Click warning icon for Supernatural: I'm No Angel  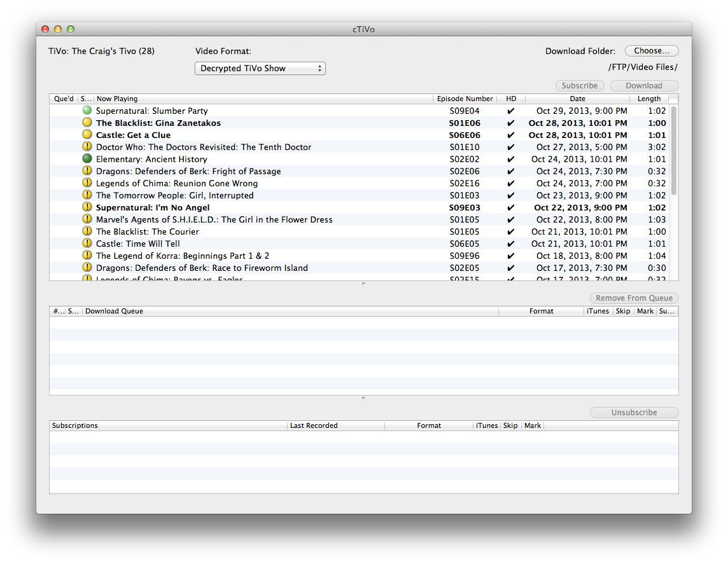[87, 207]
